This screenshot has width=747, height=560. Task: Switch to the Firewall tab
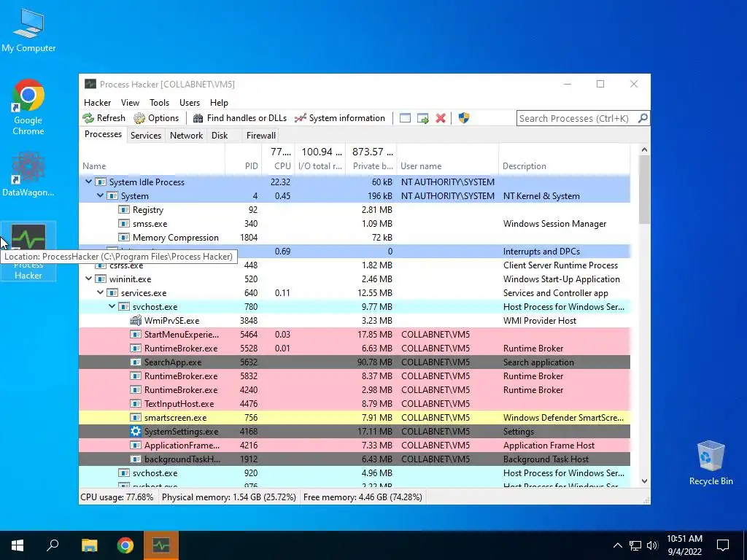(x=260, y=136)
